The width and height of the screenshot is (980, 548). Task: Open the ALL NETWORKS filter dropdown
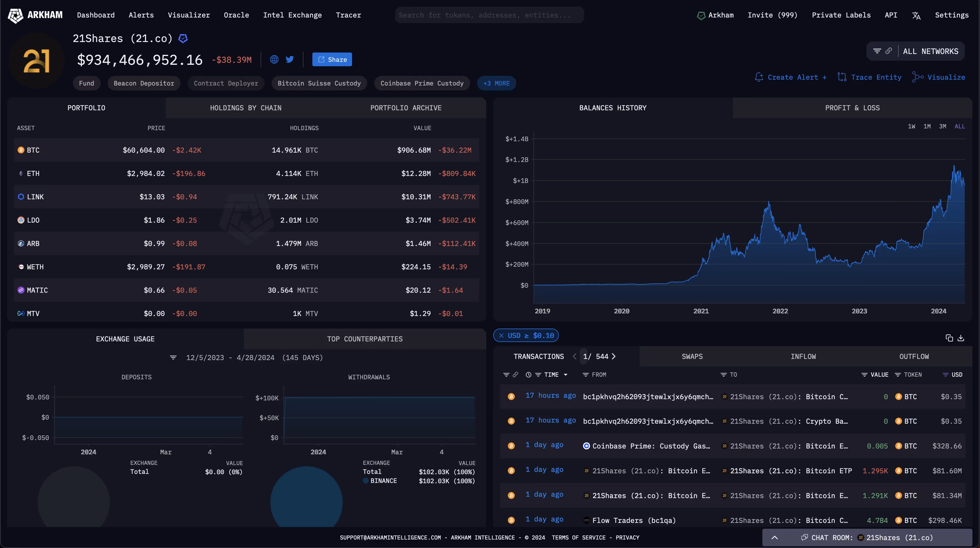[930, 51]
